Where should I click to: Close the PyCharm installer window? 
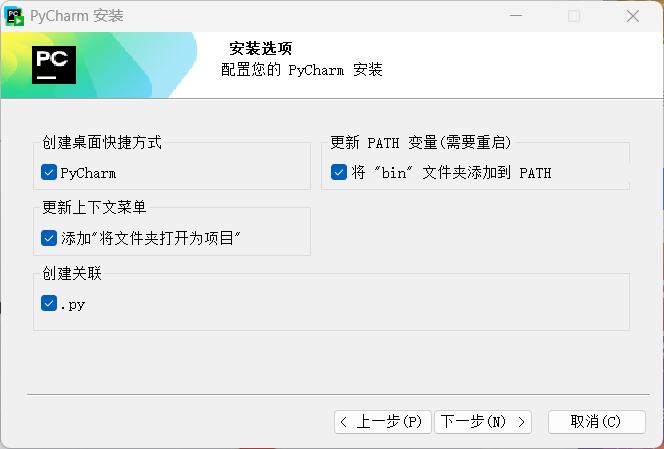tap(633, 16)
